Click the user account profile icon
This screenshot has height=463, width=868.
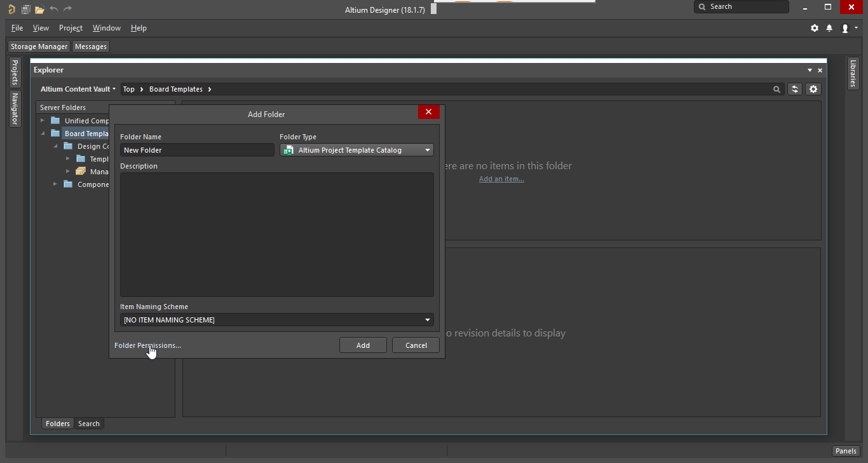(845, 28)
